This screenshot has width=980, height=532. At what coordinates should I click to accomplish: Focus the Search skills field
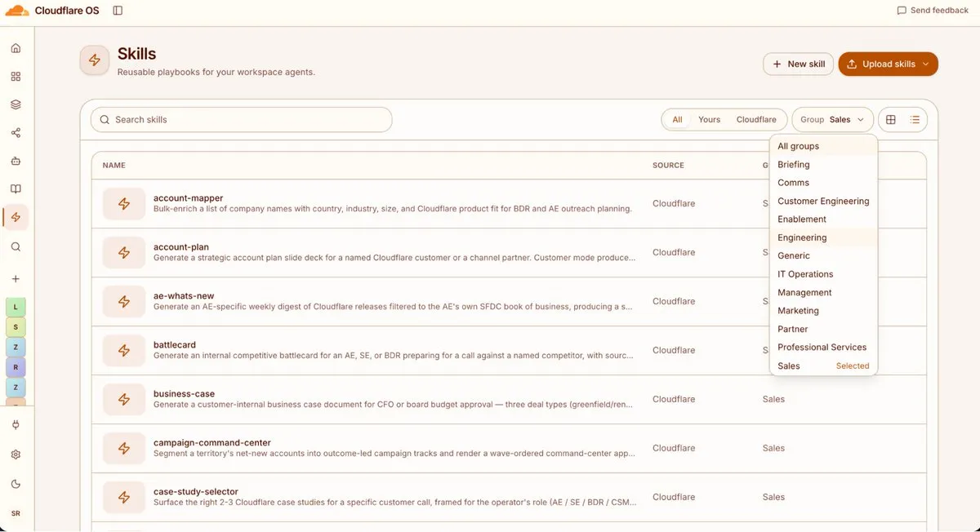(242, 120)
